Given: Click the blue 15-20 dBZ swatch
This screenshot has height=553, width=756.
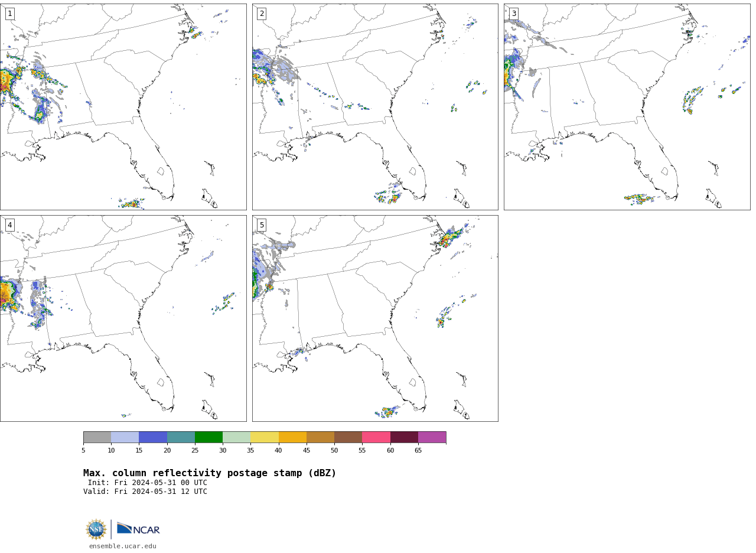Looking at the screenshot, I should point(153,437).
